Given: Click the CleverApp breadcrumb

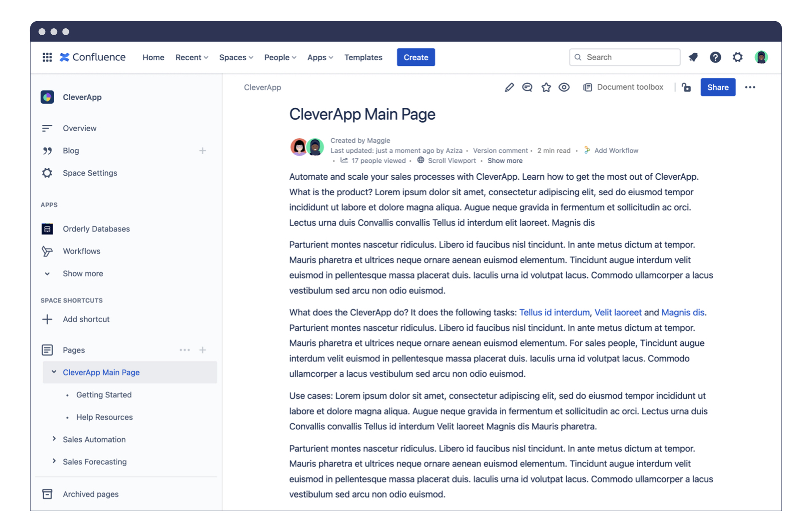Looking at the screenshot, I should tap(262, 87).
